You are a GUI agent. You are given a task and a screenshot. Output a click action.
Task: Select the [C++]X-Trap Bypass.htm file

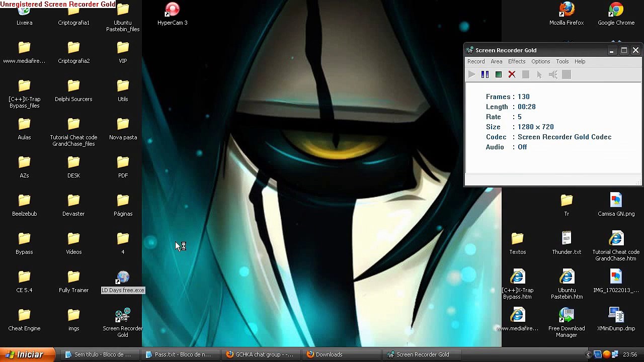click(517, 285)
